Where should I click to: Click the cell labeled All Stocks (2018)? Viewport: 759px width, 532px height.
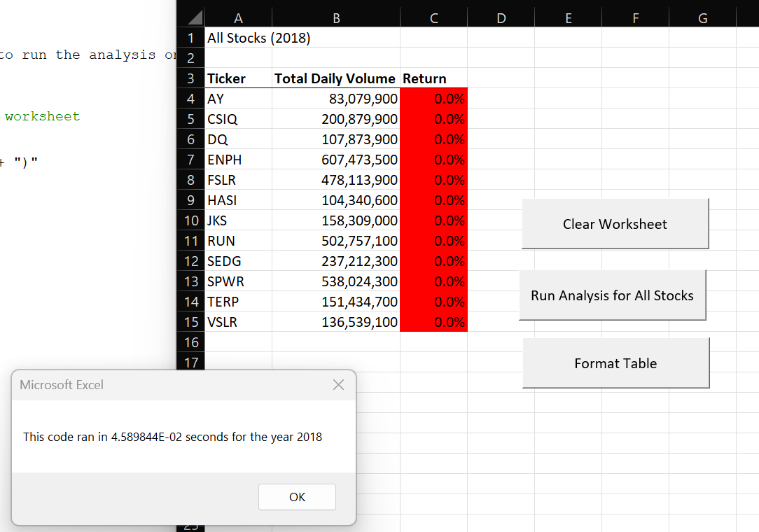click(238, 38)
